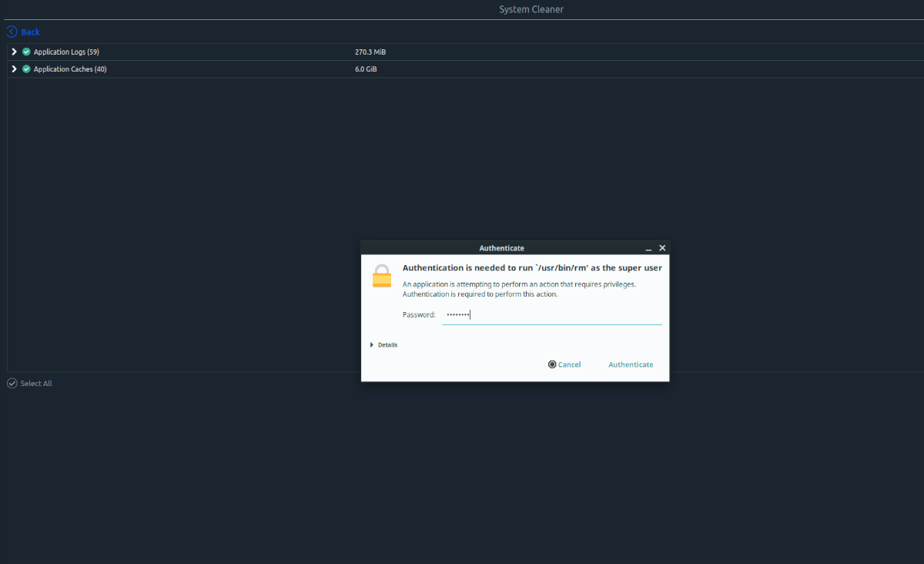Click the password input field
This screenshot has width=924, height=564.
point(552,314)
